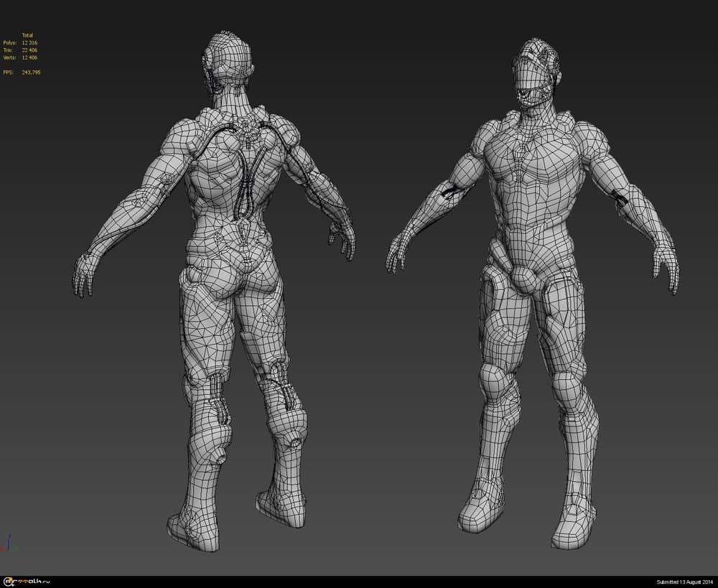Click the Total statistics column header
718x588 pixels.
27,35
